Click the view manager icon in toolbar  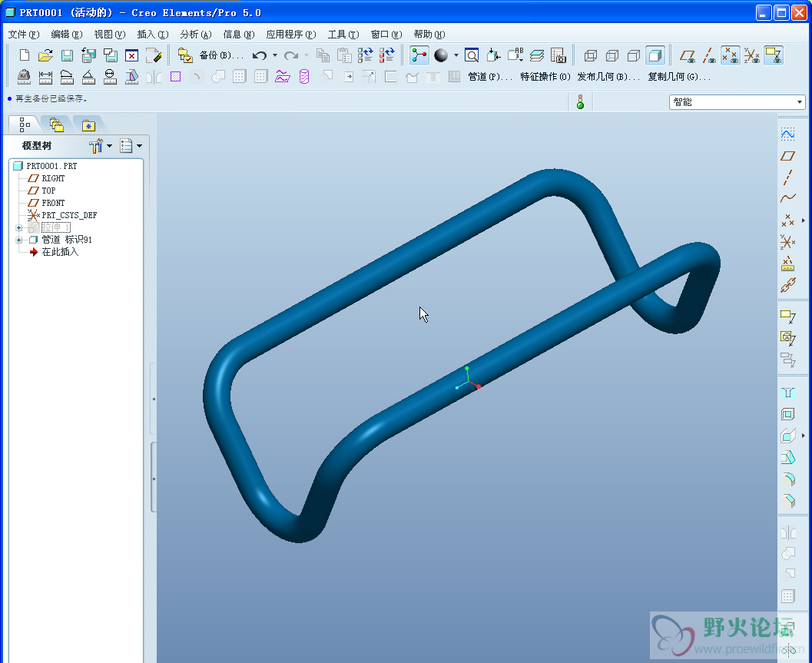(558, 55)
